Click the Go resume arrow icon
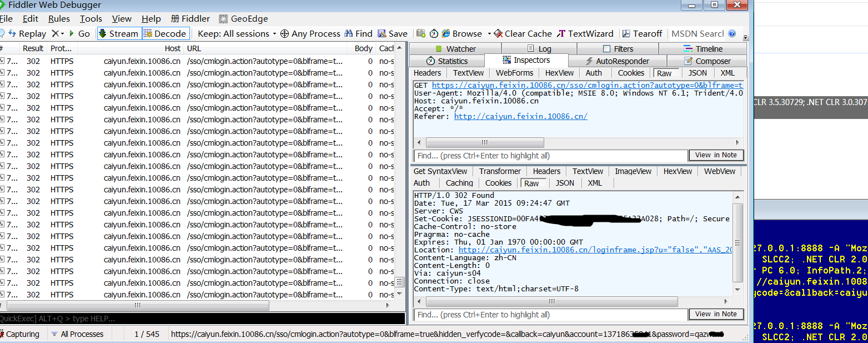The width and height of the screenshot is (868, 343). click(x=72, y=33)
